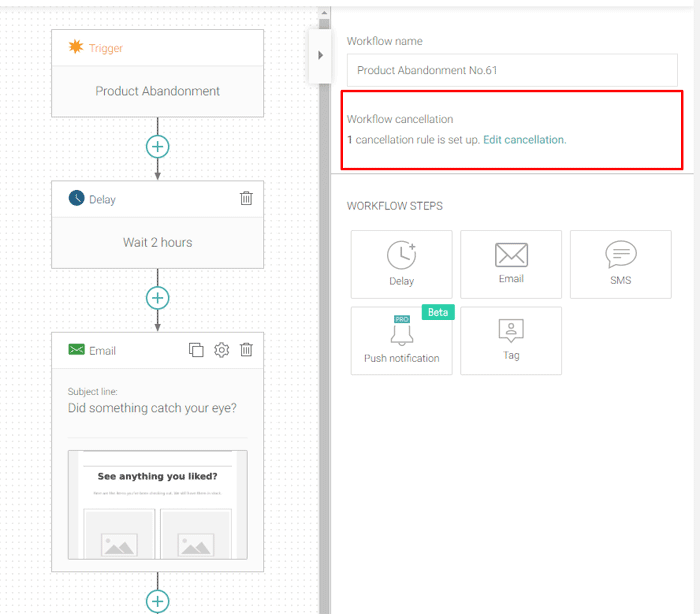
Task: Click the email subject line text
Action: pos(152,408)
